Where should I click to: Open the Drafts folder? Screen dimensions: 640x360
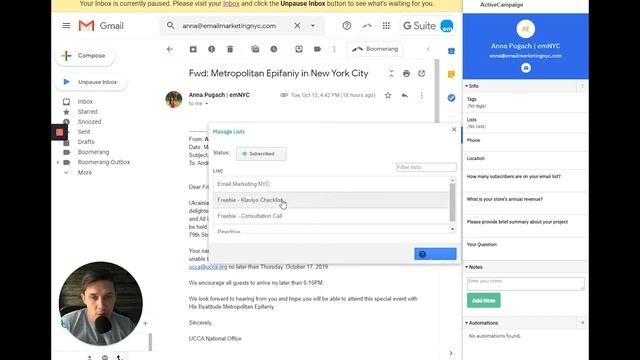[x=86, y=142]
